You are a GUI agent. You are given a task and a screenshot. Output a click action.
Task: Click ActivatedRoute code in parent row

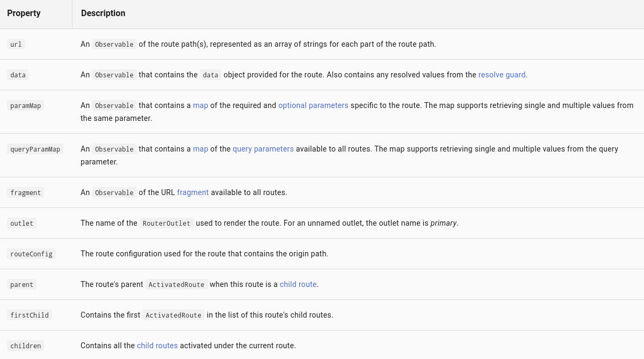[176, 285]
